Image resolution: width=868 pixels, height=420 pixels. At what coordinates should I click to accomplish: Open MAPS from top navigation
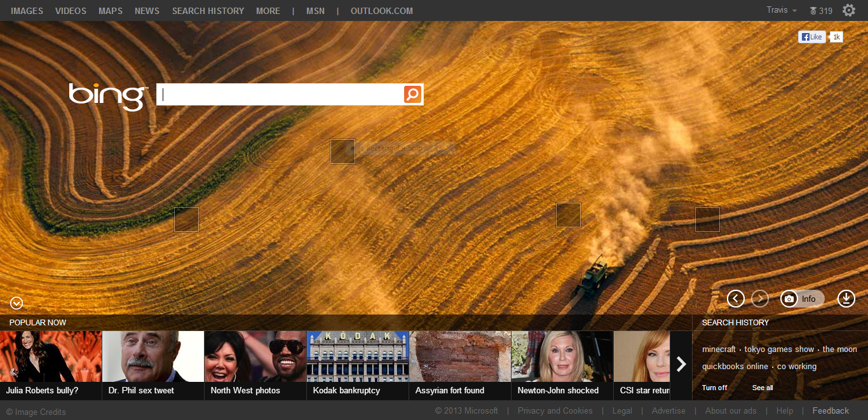[111, 11]
